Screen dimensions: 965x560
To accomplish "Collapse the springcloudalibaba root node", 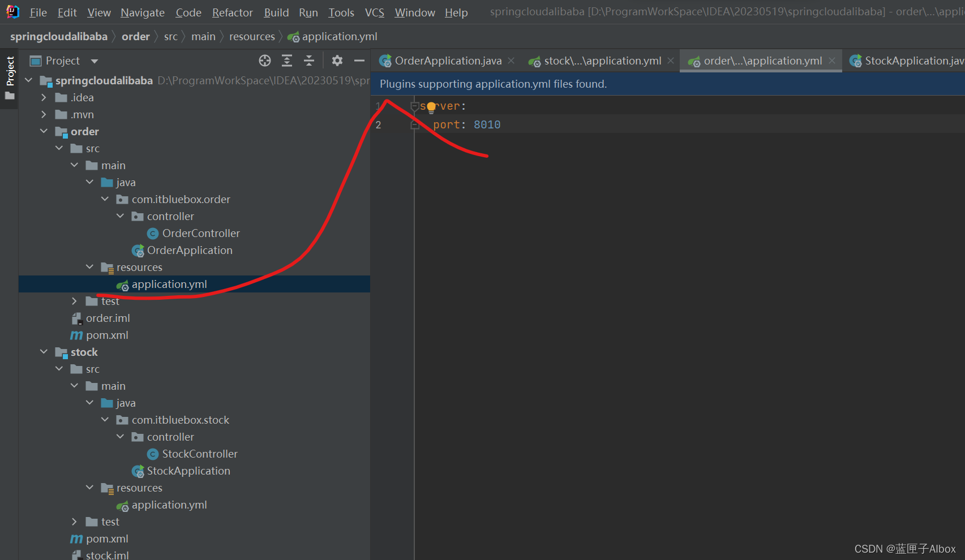I will 28,80.
